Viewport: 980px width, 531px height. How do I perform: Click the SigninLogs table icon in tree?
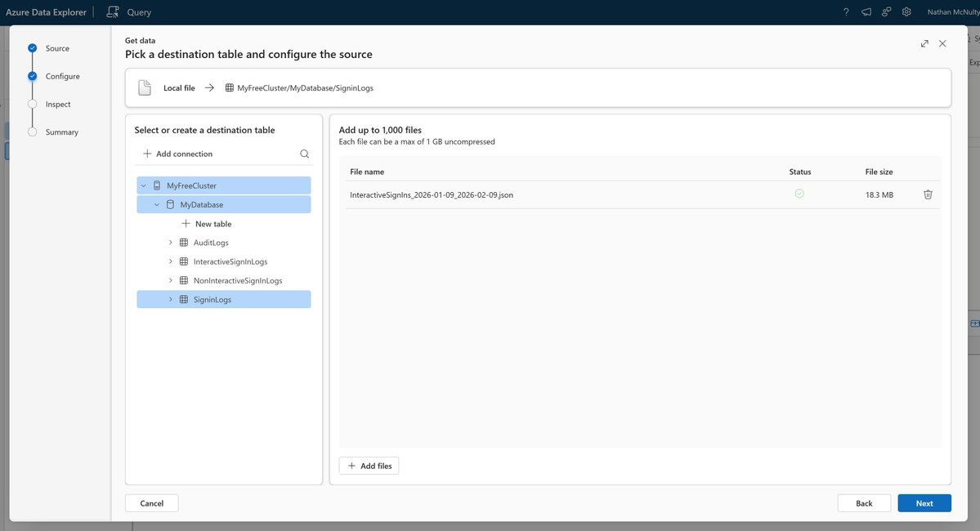coord(184,299)
